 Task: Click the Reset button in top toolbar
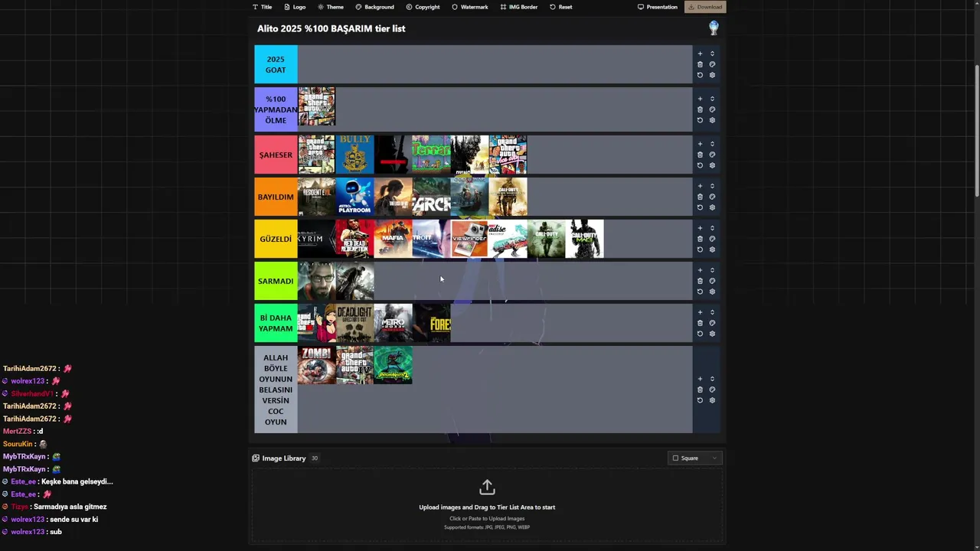(x=560, y=7)
